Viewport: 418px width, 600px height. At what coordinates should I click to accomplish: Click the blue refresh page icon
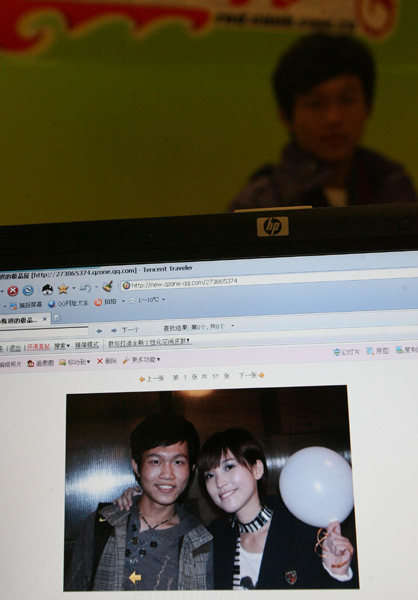[28, 291]
